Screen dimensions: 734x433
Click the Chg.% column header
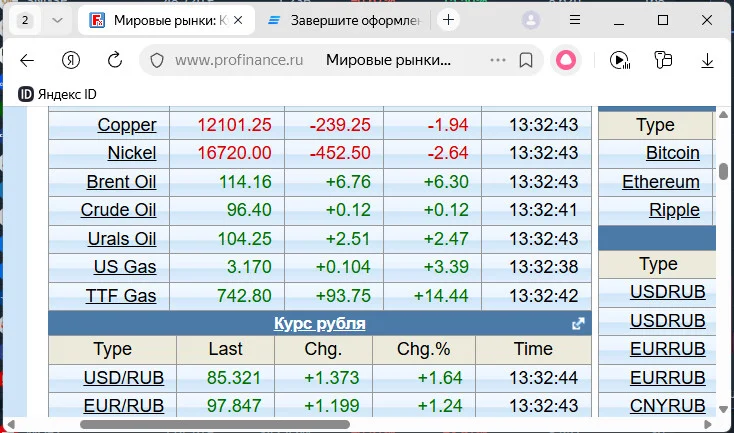pyautogui.click(x=424, y=349)
